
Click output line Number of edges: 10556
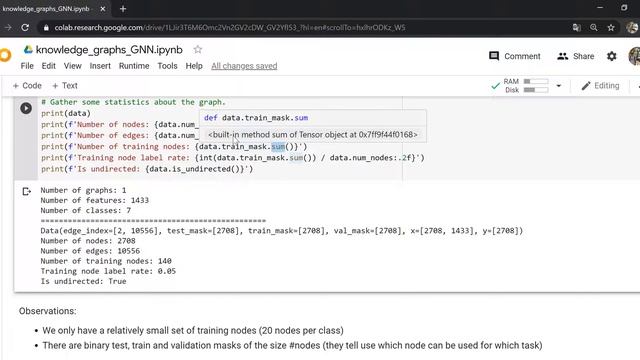click(x=90, y=251)
